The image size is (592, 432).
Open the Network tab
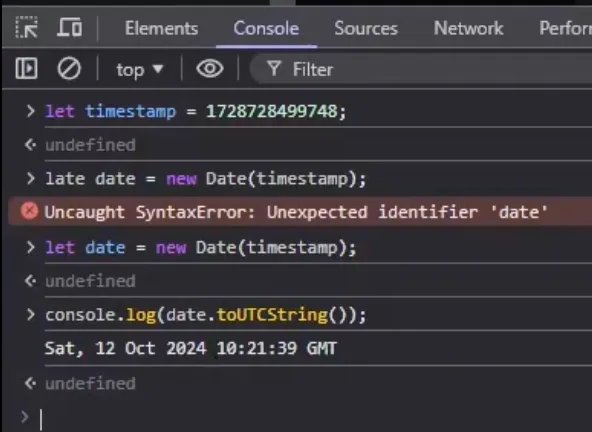[468, 28]
